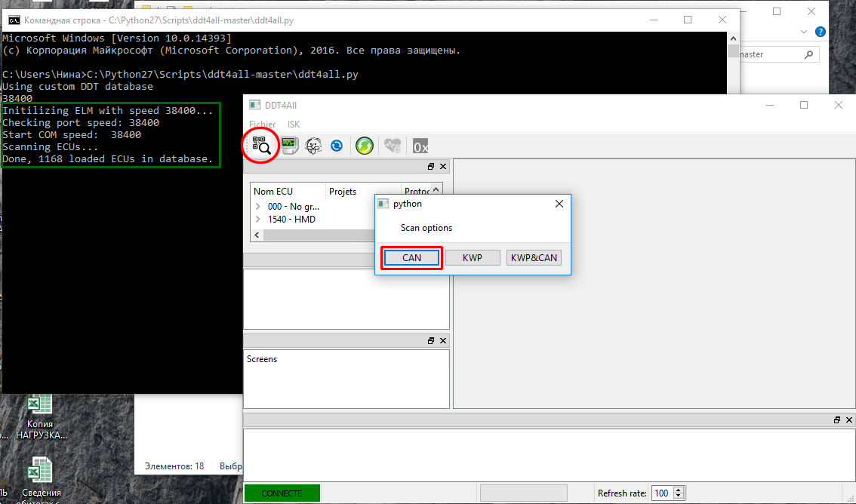Expand ribbon chevron in Explorer window
Screen dimensions: 856x504
click(803, 32)
